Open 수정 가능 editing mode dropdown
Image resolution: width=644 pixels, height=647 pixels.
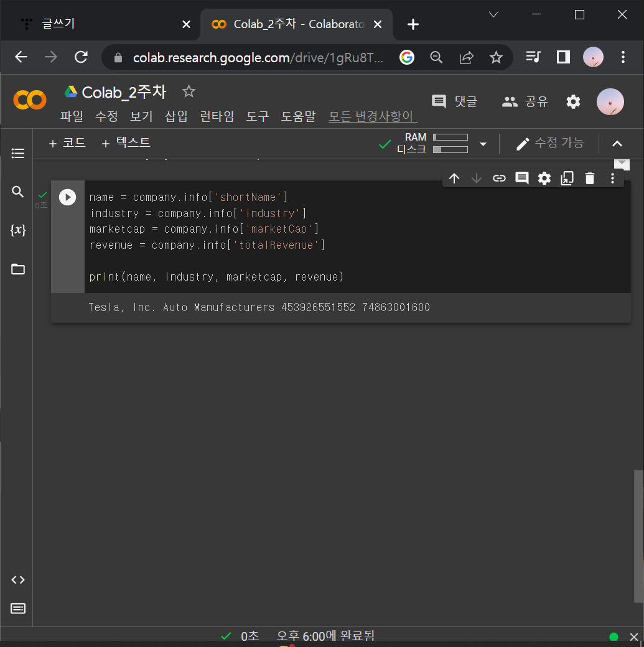[549, 143]
